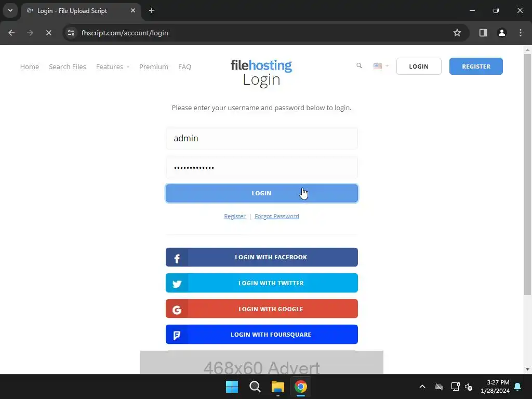The image size is (532, 399).
Task: Follow the Forgot Password link
Action: coord(277,217)
